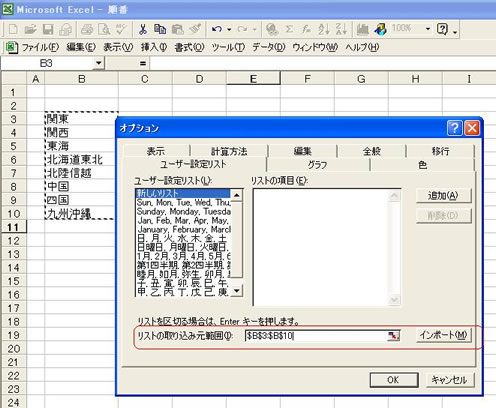496x408 pixels.
Task: Switch to the 計算方法 tab
Action: [x=229, y=151]
